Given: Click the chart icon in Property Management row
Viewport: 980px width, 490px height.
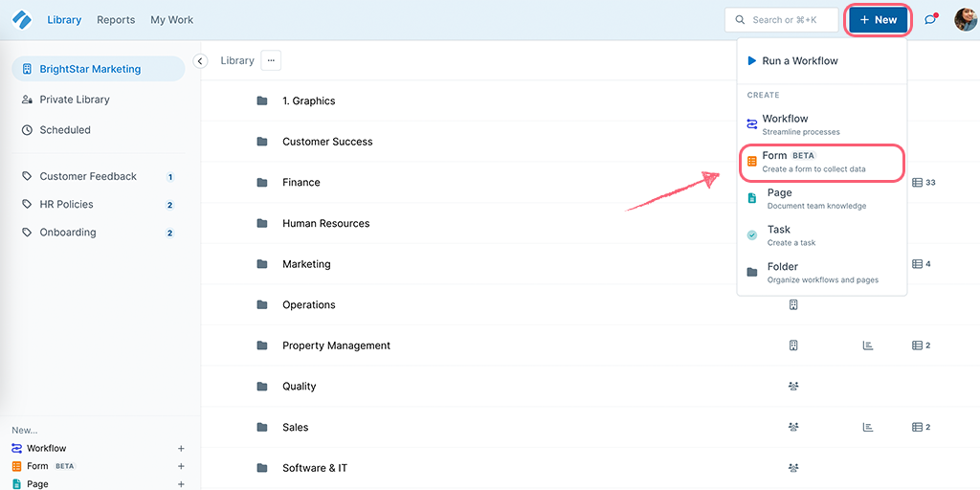Looking at the screenshot, I should point(867,345).
